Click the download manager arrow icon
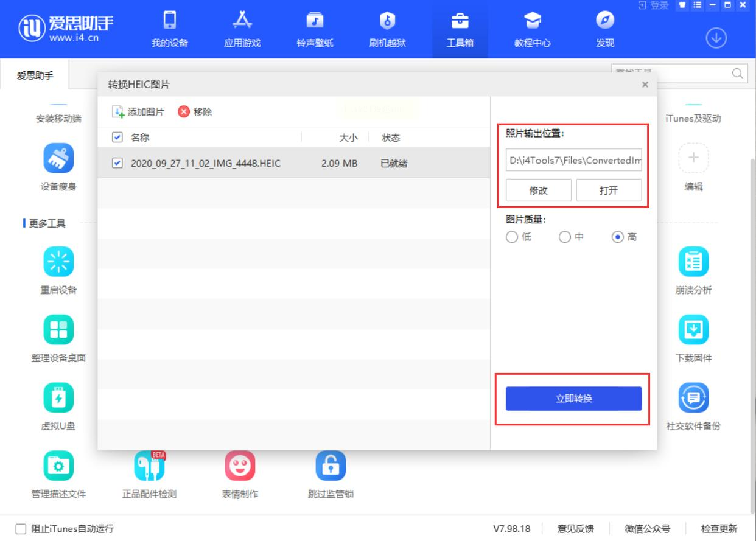Viewport: 756px width, 541px height. point(716,38)
